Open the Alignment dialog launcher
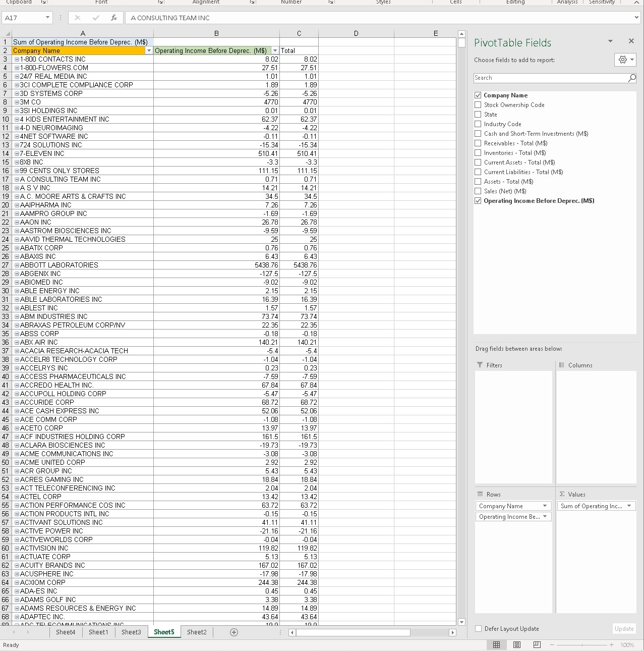Screen dimensions: 644x651 point(252,2)
